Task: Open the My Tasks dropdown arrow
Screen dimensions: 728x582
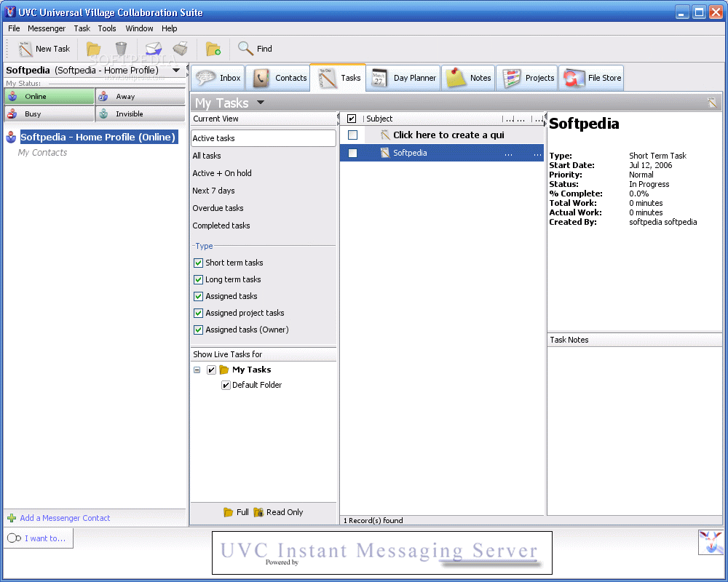Action: [x=261, y=102]
